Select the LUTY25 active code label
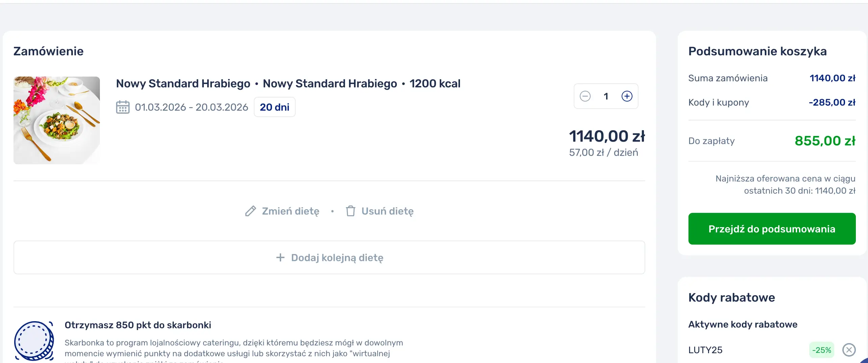 click(x=705, y=350)
